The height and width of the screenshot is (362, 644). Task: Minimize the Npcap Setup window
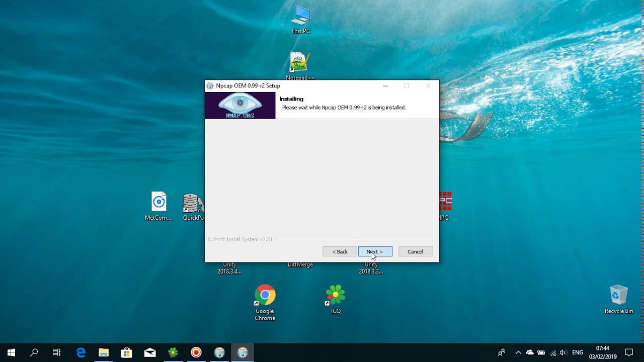385,86
